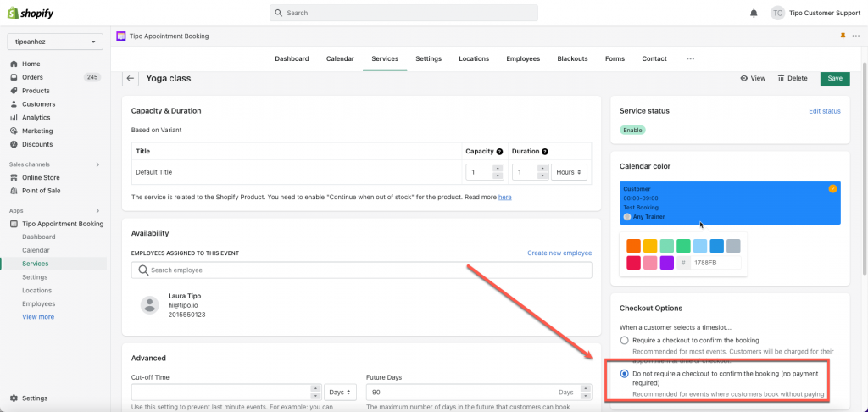Click the Discounts icon in sidebar
The height and width of the screenshot is (412, 868).
pos(14,144)
